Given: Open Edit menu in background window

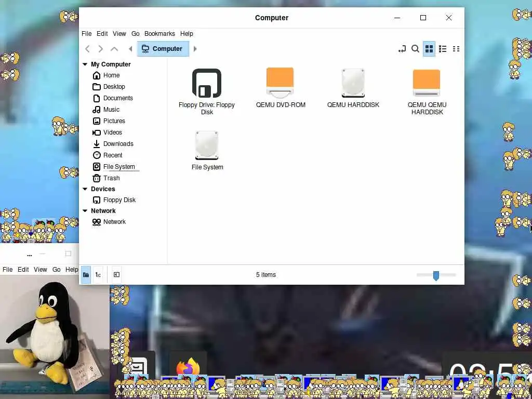Looking at the screenshot, I should [23, 270].
